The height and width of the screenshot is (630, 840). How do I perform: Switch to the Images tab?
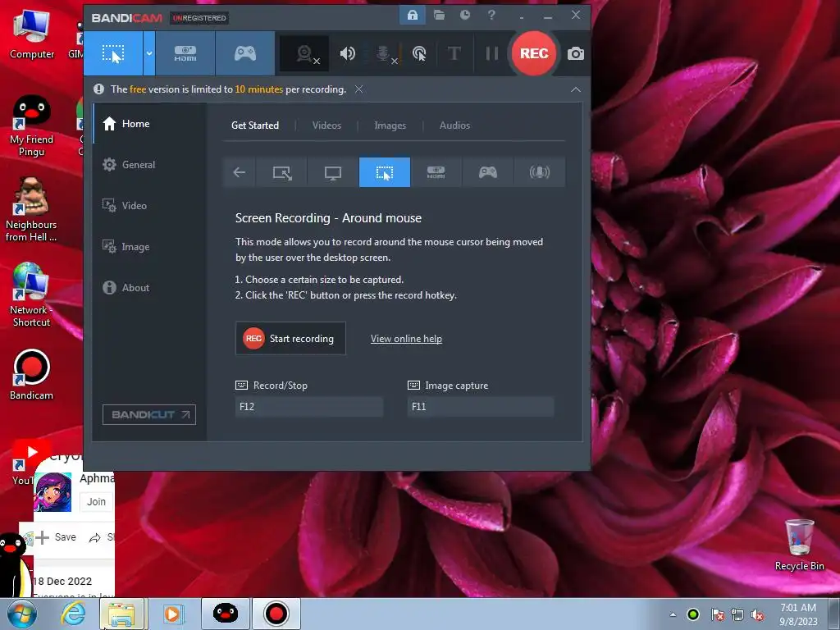point(390,126)
